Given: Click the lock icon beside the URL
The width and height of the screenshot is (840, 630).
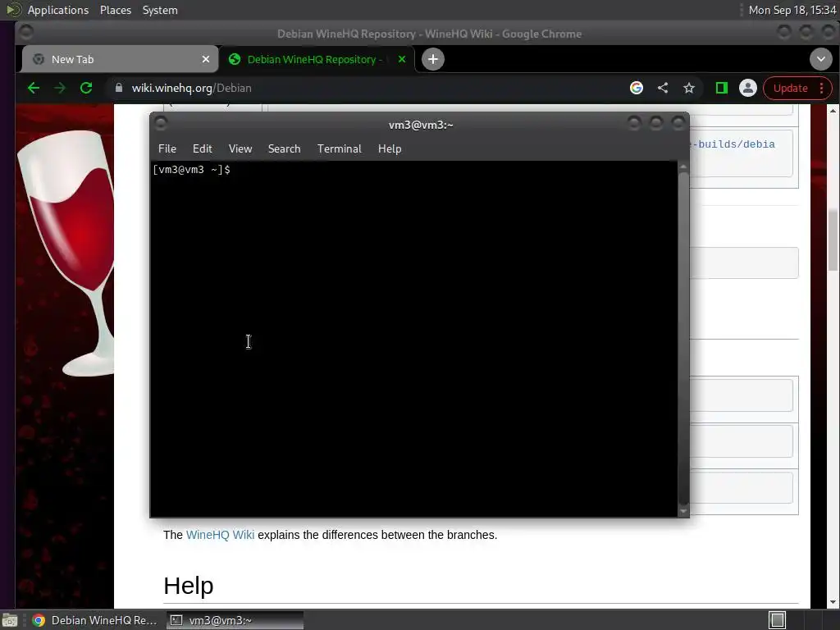Looking at the screenshot, I should [119, 88].
